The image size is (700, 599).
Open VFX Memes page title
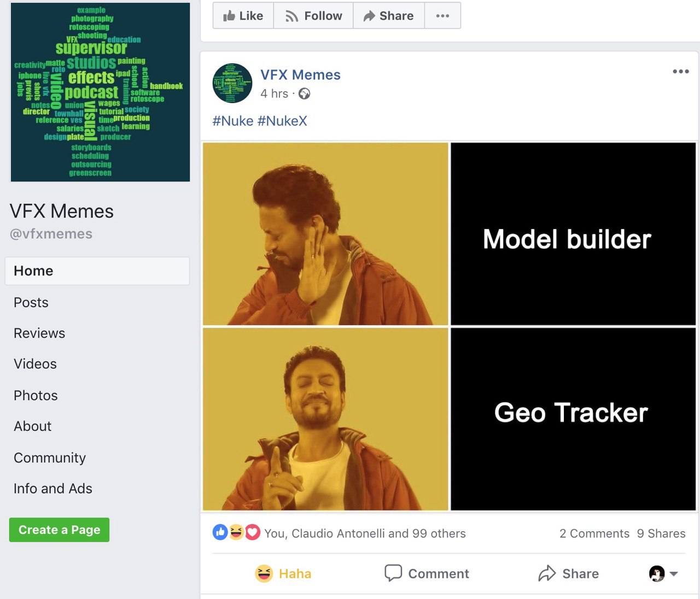tap(62, 211)
